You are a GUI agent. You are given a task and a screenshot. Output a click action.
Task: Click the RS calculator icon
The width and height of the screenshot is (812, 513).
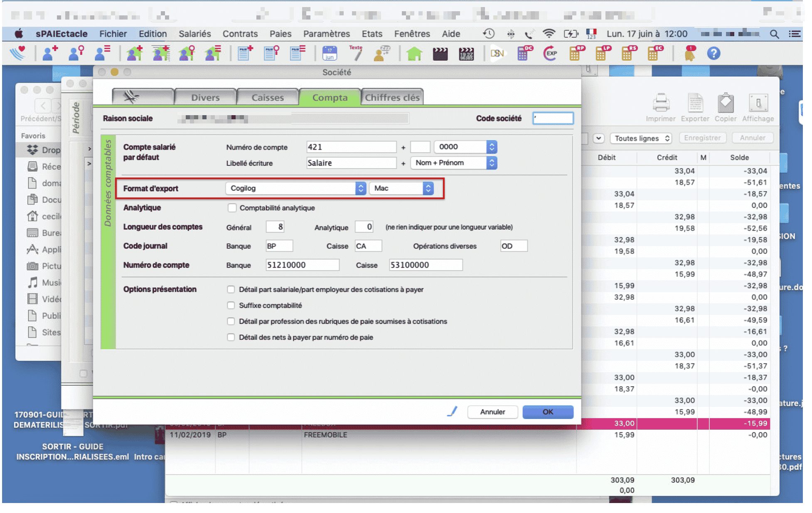point(629,53)
